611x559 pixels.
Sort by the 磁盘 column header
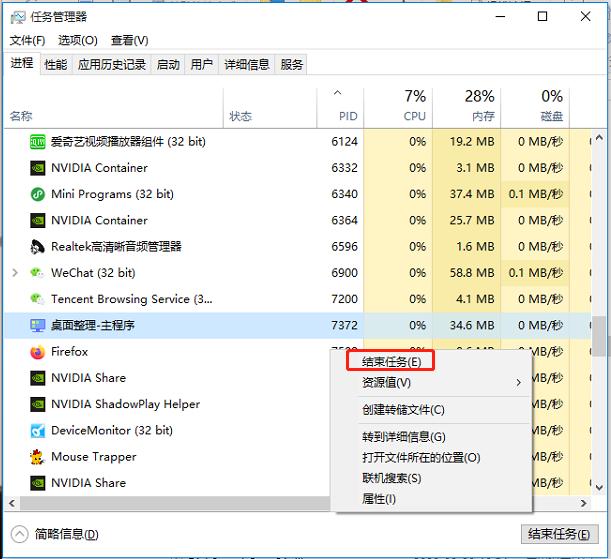552,116
